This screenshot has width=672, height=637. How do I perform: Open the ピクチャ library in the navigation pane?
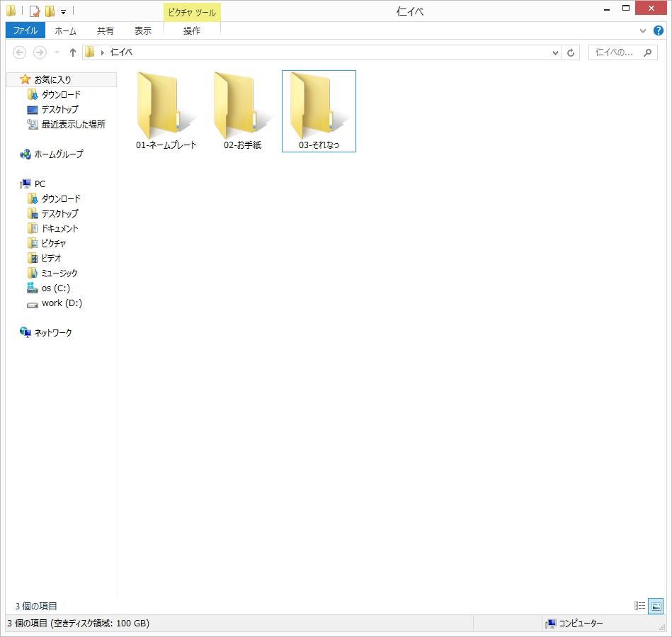click(54, 243)
